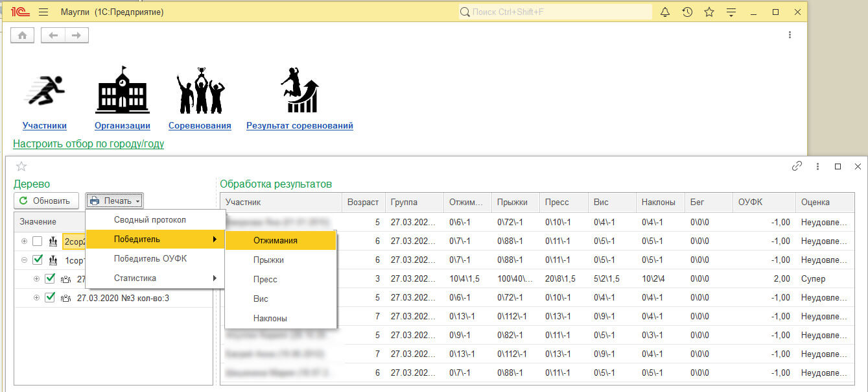Expand the 27.03.2020 №3 tree node

(36, 298)
